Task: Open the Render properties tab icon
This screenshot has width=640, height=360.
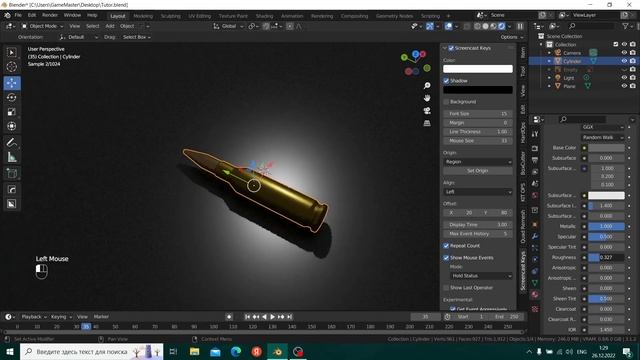Action: pyautogui.click(x=535, y=149)
